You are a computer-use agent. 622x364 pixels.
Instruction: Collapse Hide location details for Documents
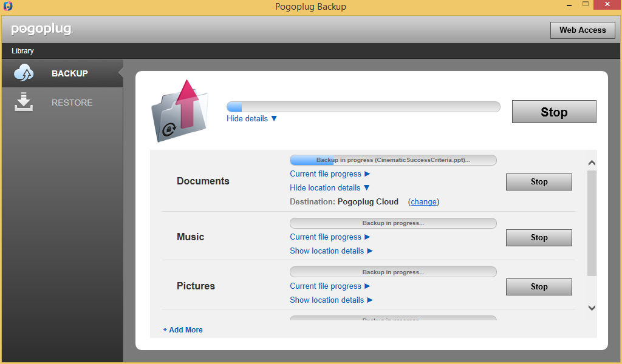329,187
